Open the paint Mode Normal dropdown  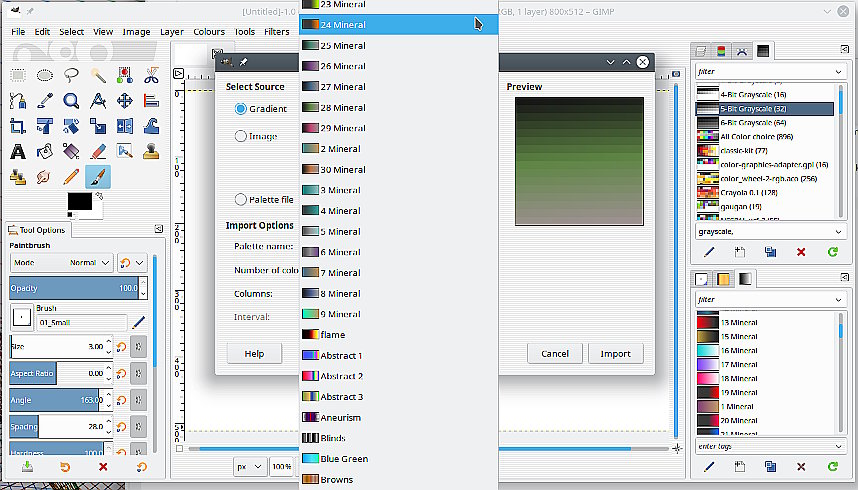click(x=61, y=263)
